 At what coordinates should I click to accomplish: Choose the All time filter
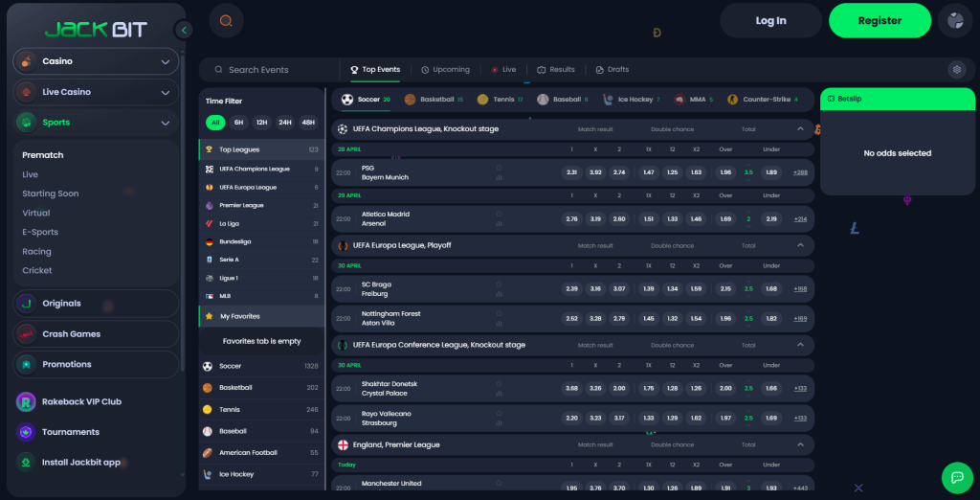click(215, 123)
